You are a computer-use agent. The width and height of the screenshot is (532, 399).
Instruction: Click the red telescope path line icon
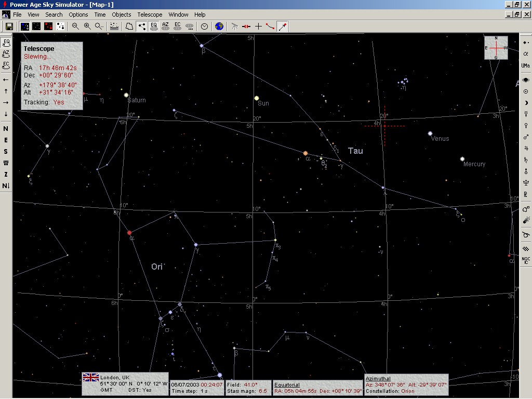coord(270,26)
